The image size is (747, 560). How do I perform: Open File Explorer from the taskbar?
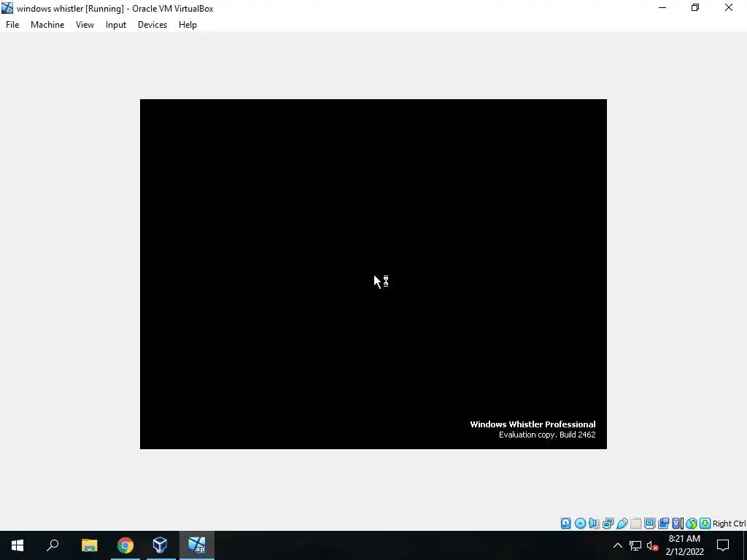tap(89, 545)
